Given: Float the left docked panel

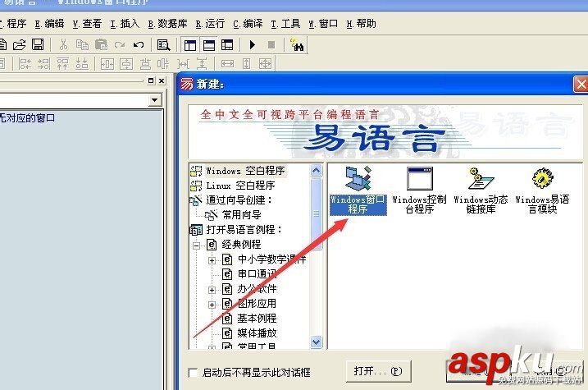Looking at the screenshot, I should point(151,80).
